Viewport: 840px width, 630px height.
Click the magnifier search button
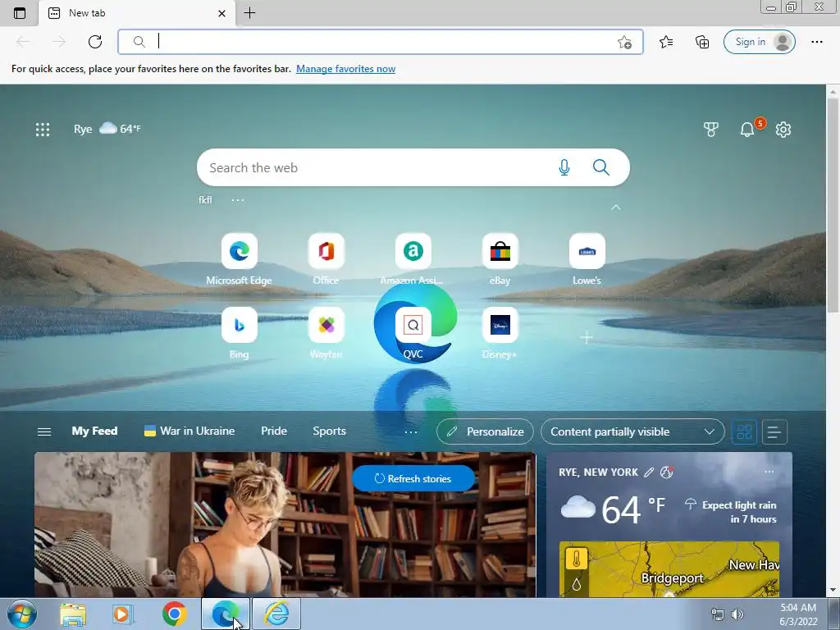click(601, 167)
